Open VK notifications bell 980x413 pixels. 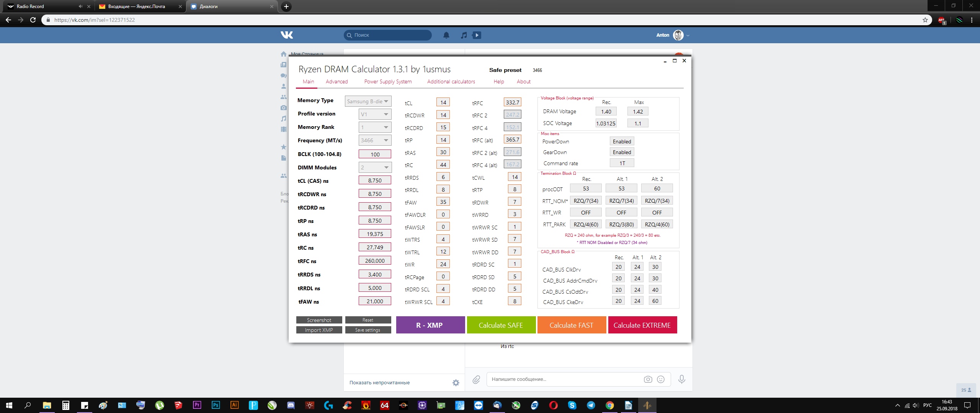pyautogui.click(x=446, y=35)
